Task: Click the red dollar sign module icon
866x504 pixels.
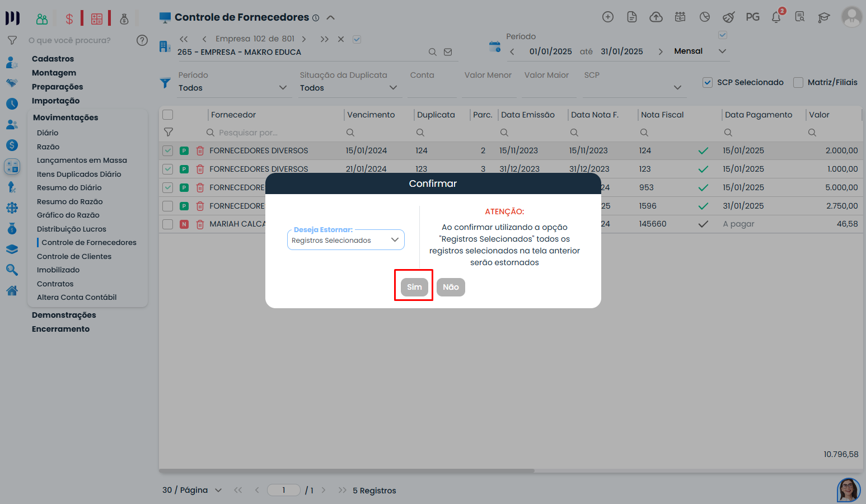Action: [69, 19]
